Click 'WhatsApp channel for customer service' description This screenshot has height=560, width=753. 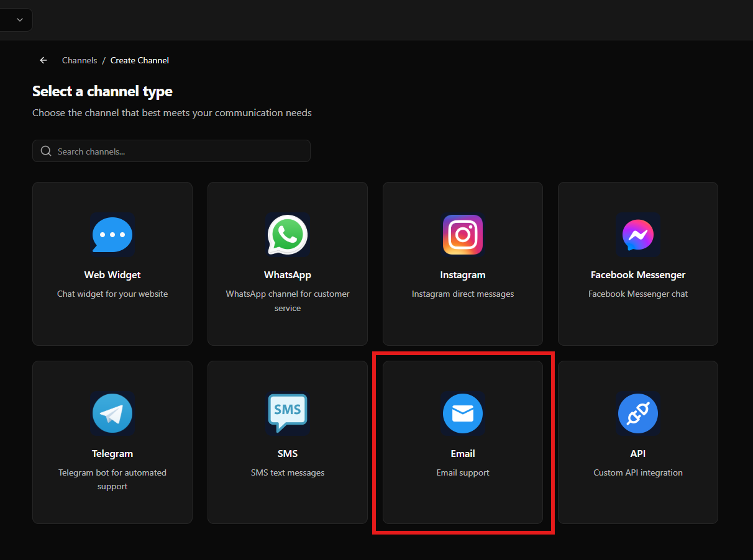(288, 300)
